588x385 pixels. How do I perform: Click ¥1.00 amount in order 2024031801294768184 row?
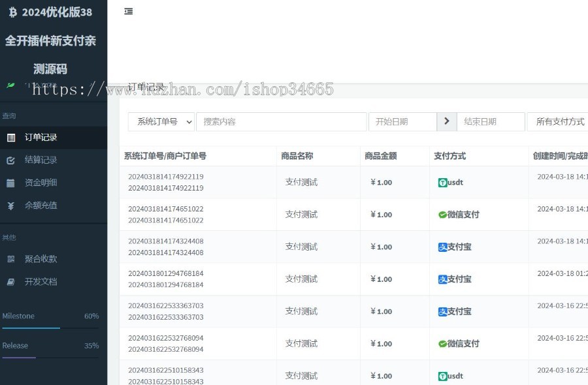point(381,279)
